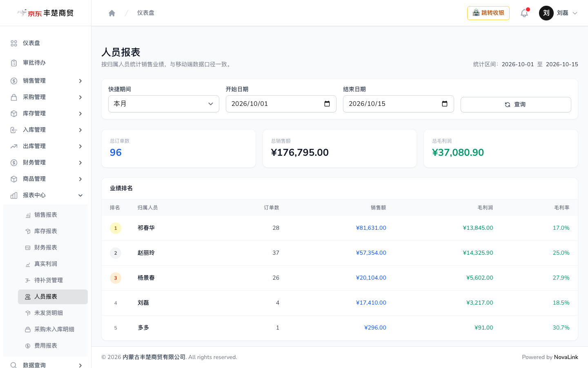Click the 刘 user avatar
This screenshot has height=368, width=588.
tap(546, 13)
